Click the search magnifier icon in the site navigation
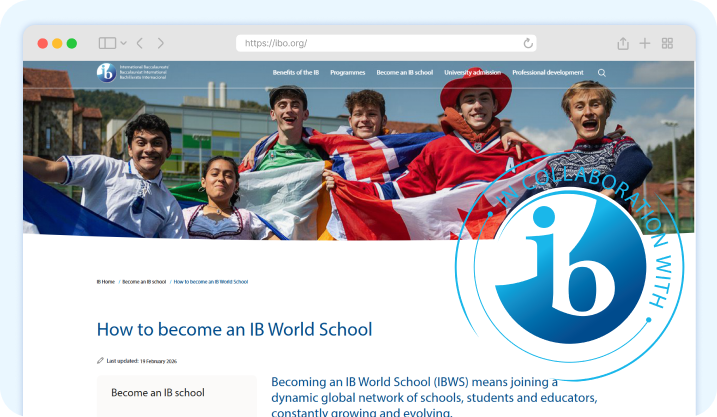The image size is (717, 417). coord(602,73)
